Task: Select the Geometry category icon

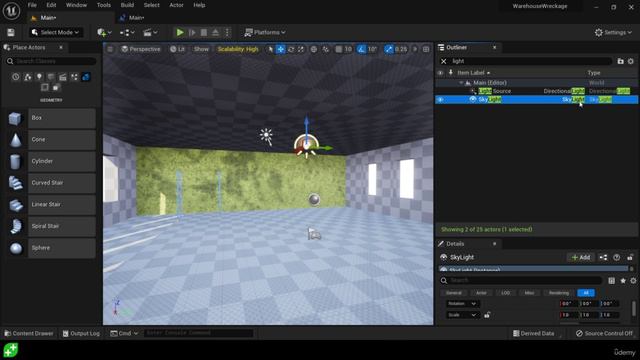Action: coord(86,77)
